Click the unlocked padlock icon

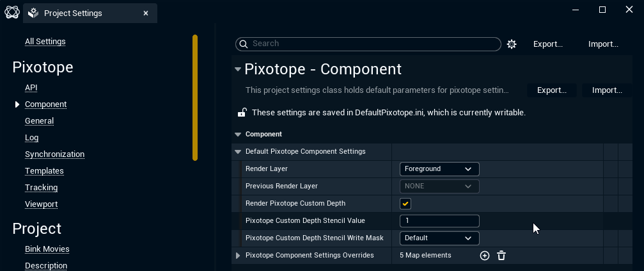pyautogui.click(x=242, y=112)
